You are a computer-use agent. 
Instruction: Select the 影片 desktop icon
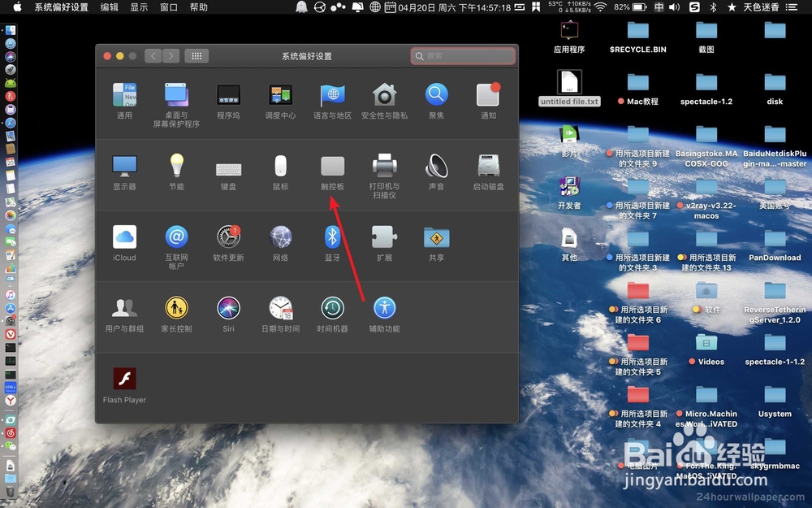point(569,141)
